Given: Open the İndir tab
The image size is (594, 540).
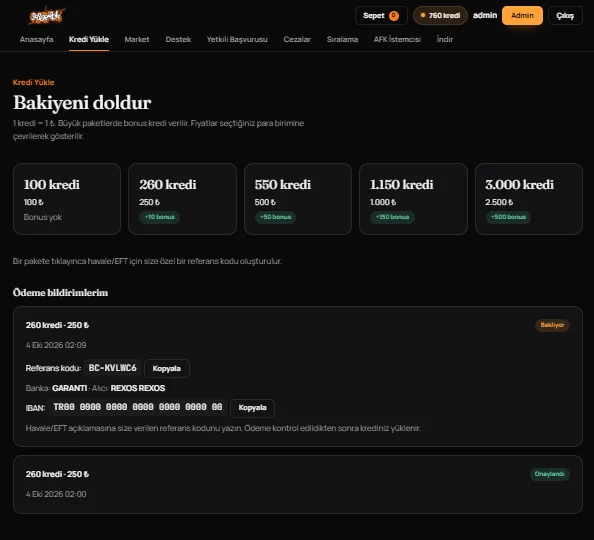Looking at the screenshot, I should tap(445, 39).
